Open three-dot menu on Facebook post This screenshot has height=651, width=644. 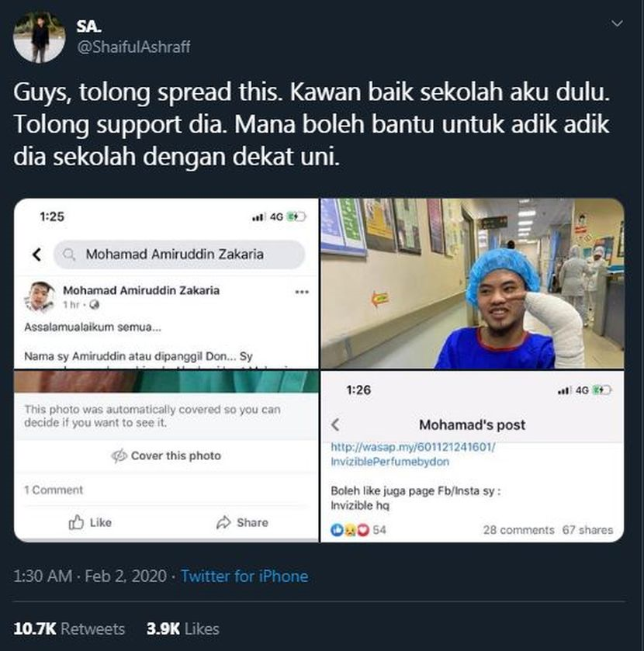(302, 292)
